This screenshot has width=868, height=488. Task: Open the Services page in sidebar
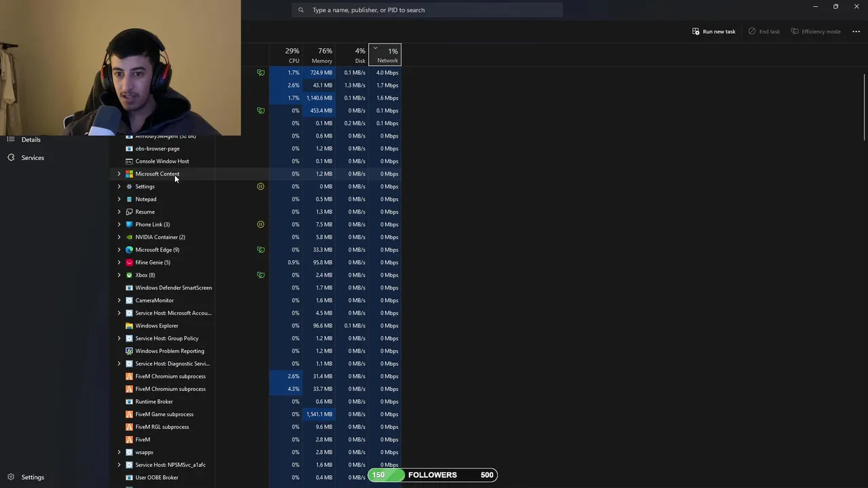pos(32,158)
